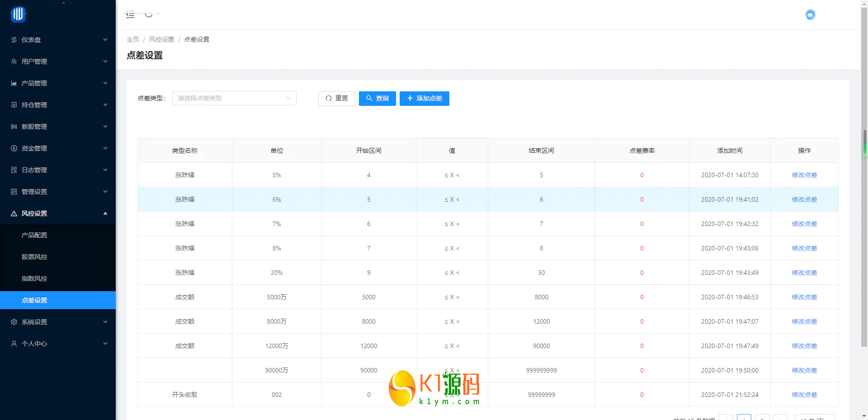Expand 持仓管理 with its chevron arrow
The width and height of the screenshot is (868, 420).
click(x=105, y=105)
